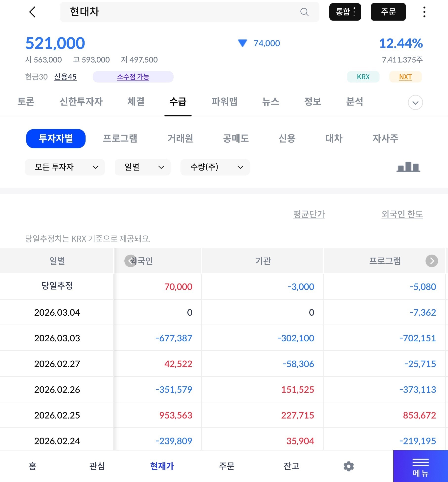Tap the back arrow icon
The image size is (448, 482).
[32, 12]
